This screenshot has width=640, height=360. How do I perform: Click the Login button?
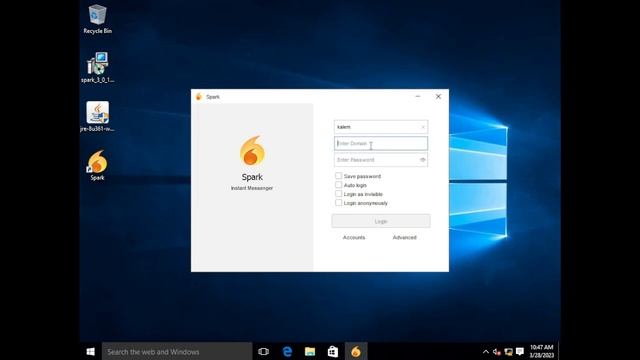[x=381, y=221]
